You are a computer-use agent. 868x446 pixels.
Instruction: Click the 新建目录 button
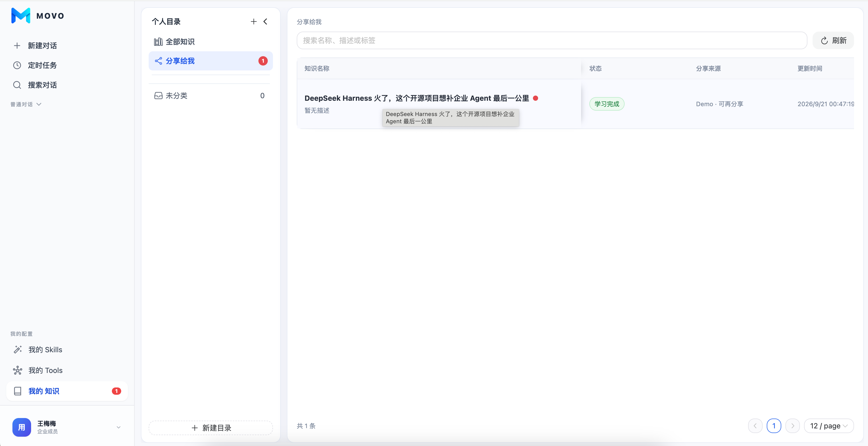tap(211, 428)
